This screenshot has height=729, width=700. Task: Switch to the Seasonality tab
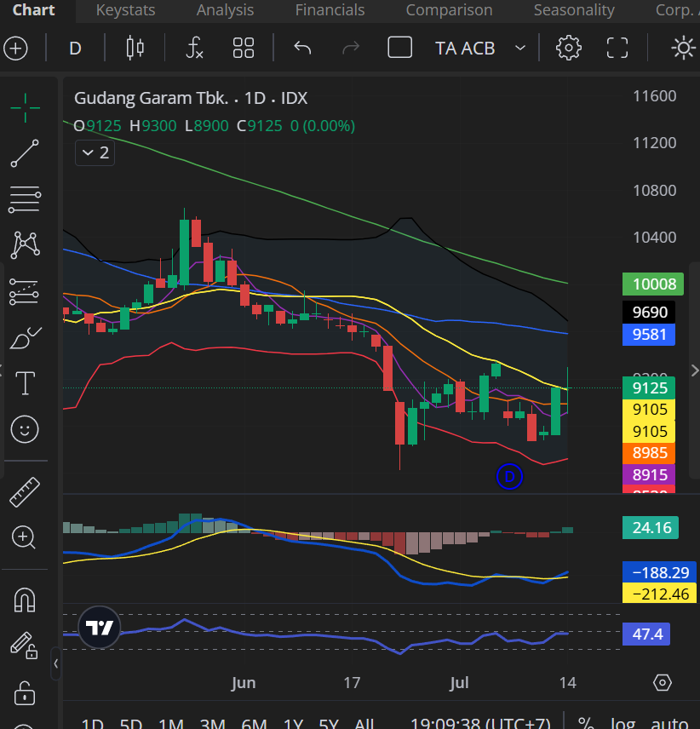574,10
